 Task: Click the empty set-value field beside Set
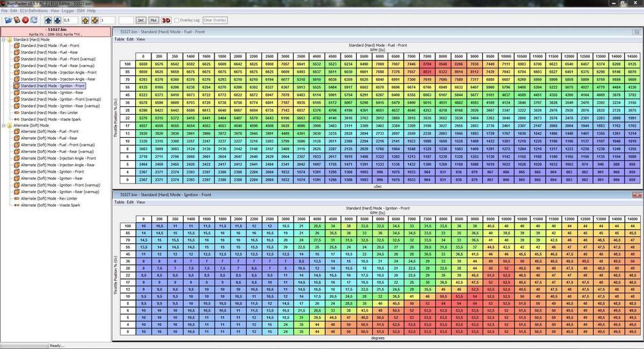pyautogui.click(x=126, y=20)
